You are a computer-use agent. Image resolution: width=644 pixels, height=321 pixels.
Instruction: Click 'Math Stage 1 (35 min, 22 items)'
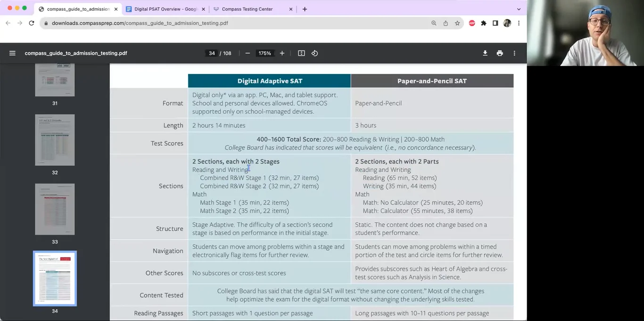coord(244,203)
